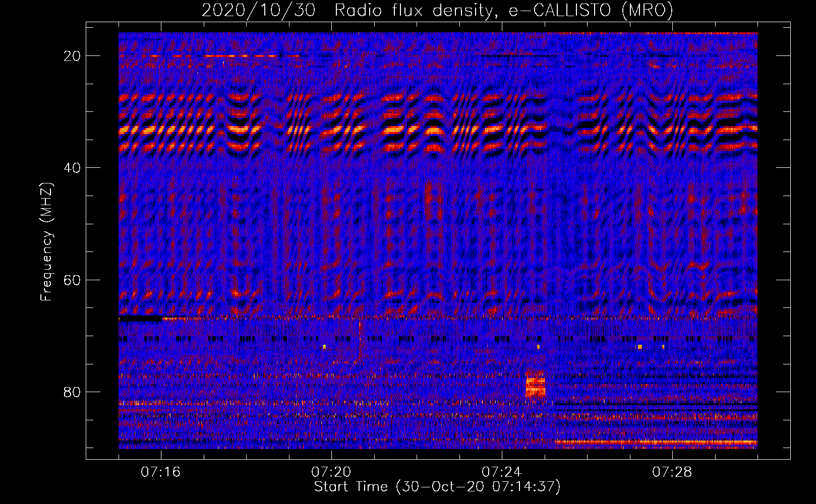This screenshot has height=504, width=816.
Task: Click the black dropout bar near 67 MHz
Action: pyautogui.click(x=140, y=319)
